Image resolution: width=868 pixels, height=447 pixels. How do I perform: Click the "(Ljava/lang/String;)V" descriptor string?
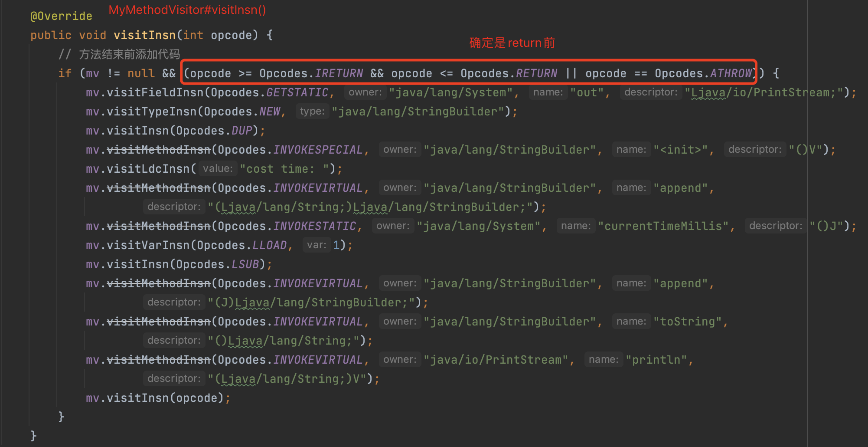287,379
